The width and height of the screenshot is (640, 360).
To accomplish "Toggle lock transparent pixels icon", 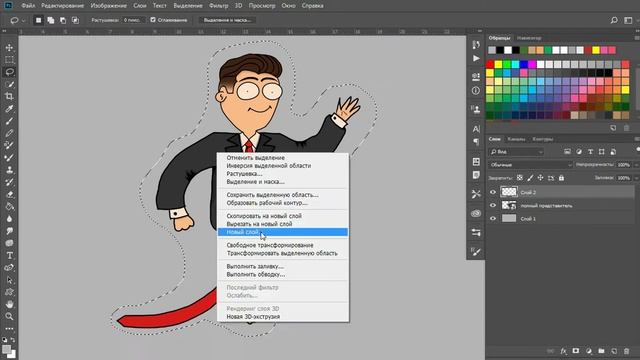I will 520,178.
